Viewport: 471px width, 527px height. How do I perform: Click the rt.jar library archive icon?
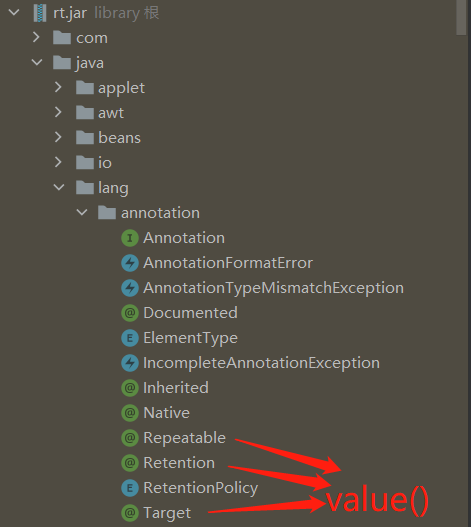coord(40,13)
